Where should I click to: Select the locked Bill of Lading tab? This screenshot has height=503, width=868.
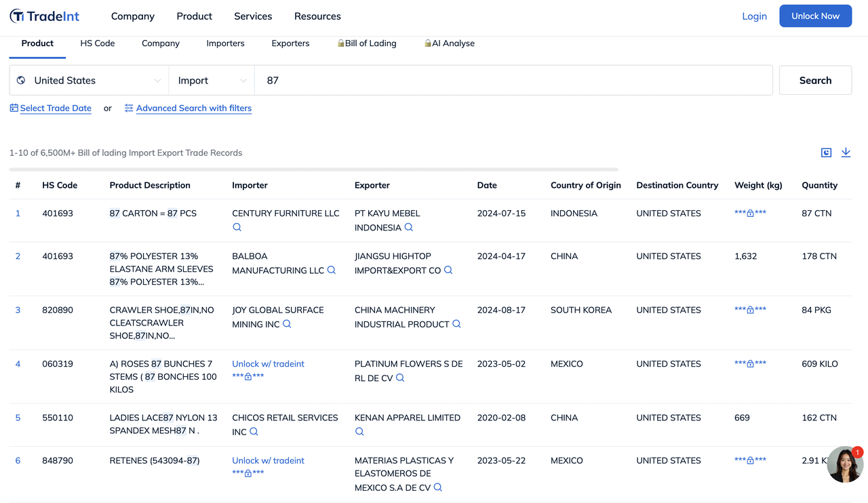tap(367, 43)
